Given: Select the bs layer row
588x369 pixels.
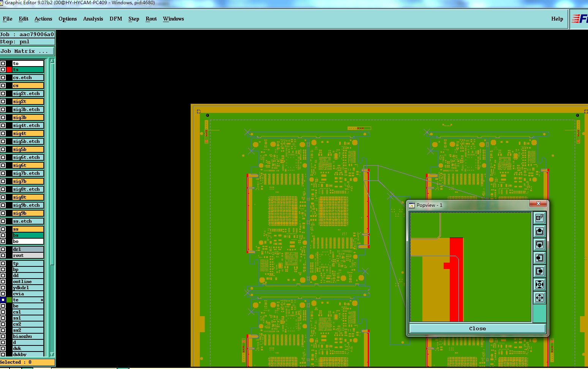Looking at the screenshot, I should click(28, 235).
